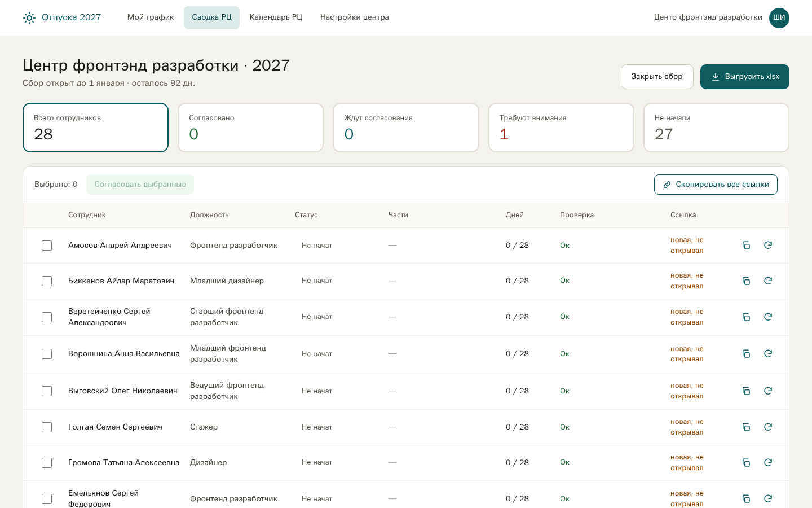The image size is (812, 508).
Task: Check the box for Громова Татьяна Алексеевна
Action: [47, 463]
